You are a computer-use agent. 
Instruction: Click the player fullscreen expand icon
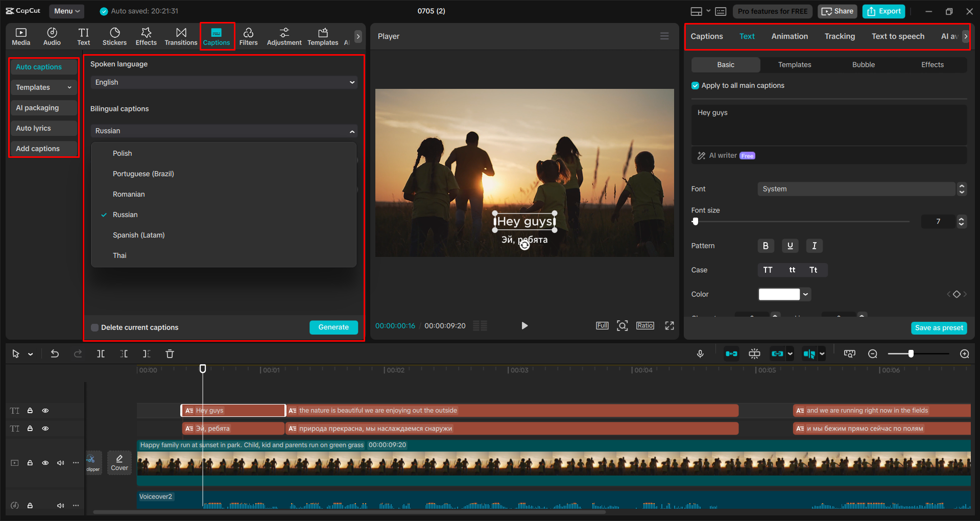click(x=670, y=325)
